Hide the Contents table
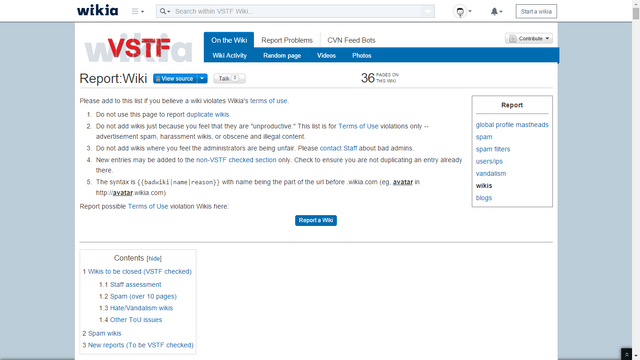 [154, 259]
